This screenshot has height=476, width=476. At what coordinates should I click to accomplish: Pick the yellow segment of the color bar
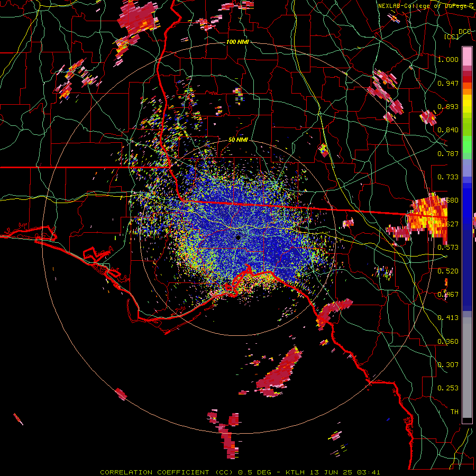467,104
